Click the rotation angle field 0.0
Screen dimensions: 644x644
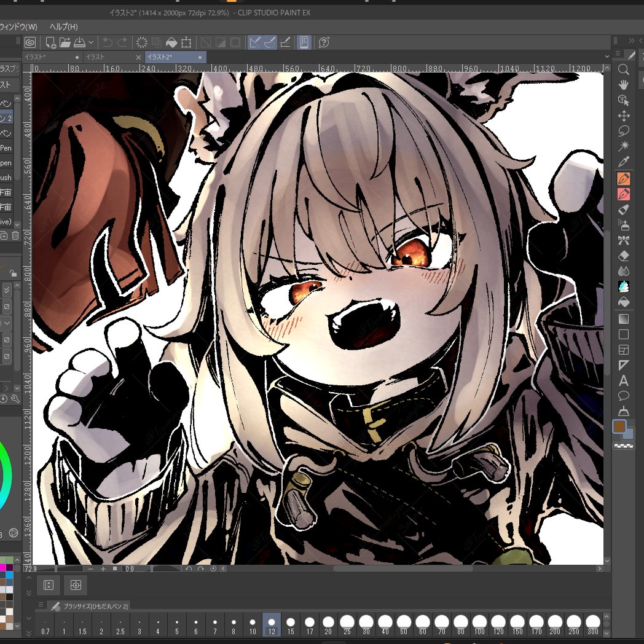point(130,569)
